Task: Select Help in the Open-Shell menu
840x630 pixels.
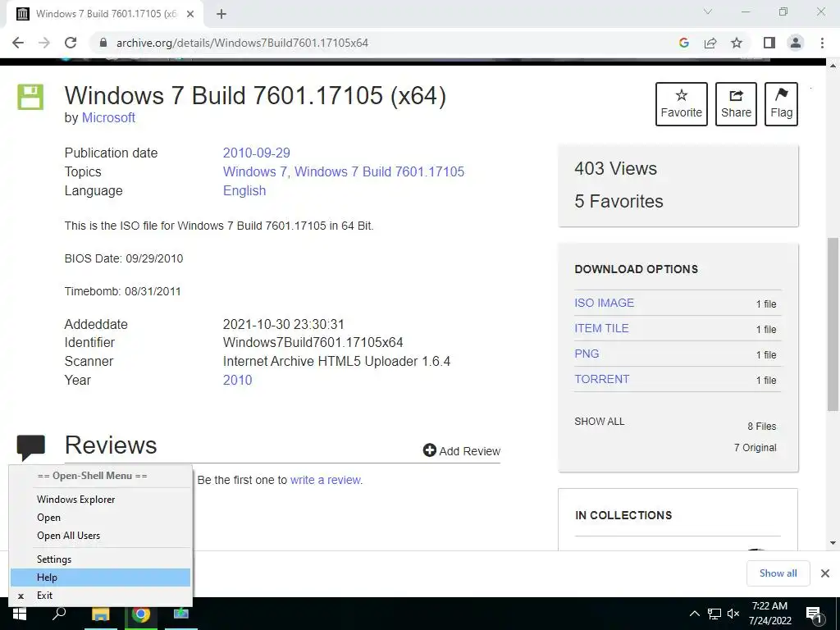Action: tap(101, 577)
